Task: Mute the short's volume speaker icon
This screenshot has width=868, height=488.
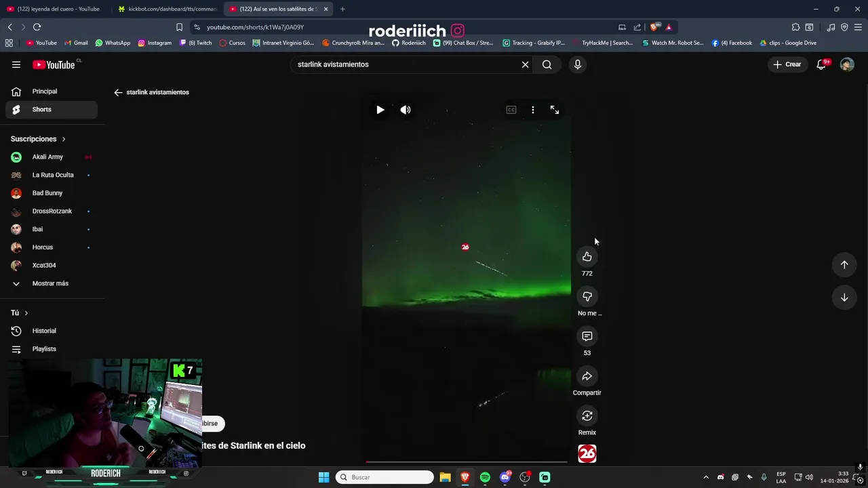Action: [x=406, y=110]
